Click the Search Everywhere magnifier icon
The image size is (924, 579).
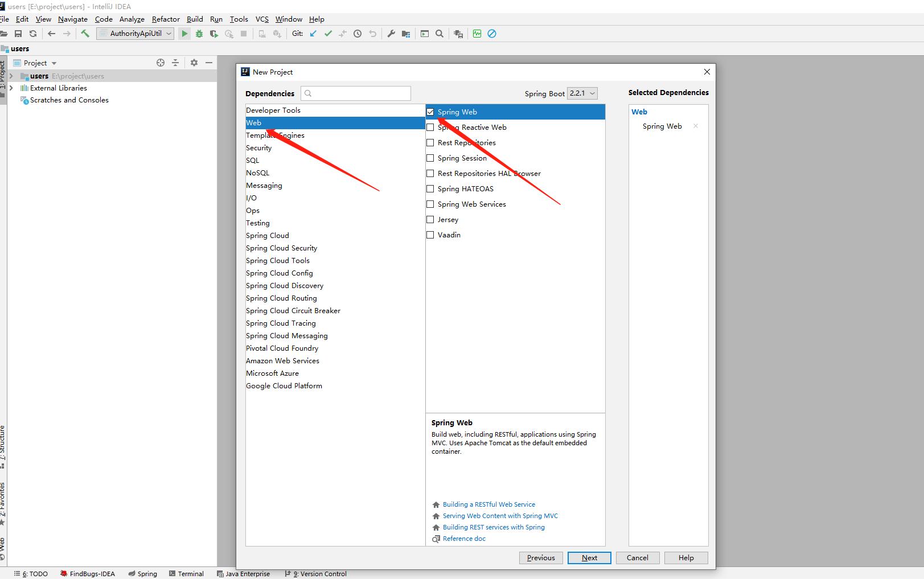click(440, 34)
